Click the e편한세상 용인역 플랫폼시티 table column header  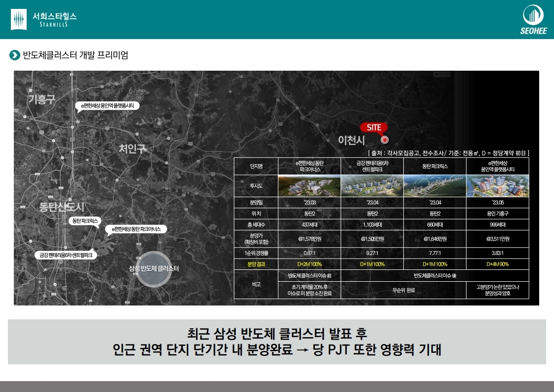click(498, 166)
